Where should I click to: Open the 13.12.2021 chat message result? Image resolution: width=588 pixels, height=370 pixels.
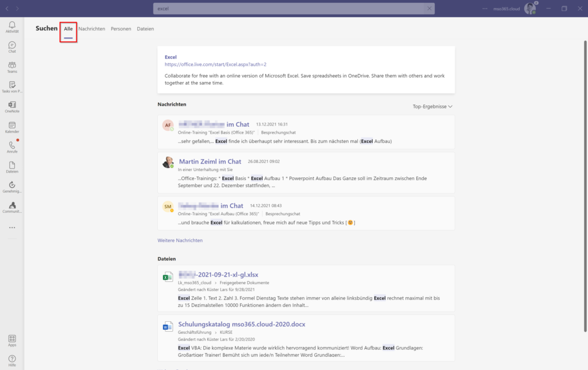(306, 132)
